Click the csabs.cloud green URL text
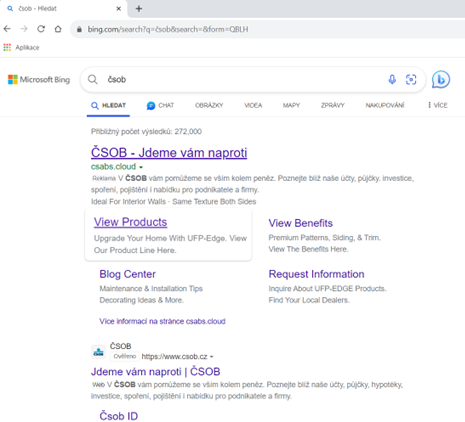The height and width of the screenshot is (422, 465). (113, 166)
